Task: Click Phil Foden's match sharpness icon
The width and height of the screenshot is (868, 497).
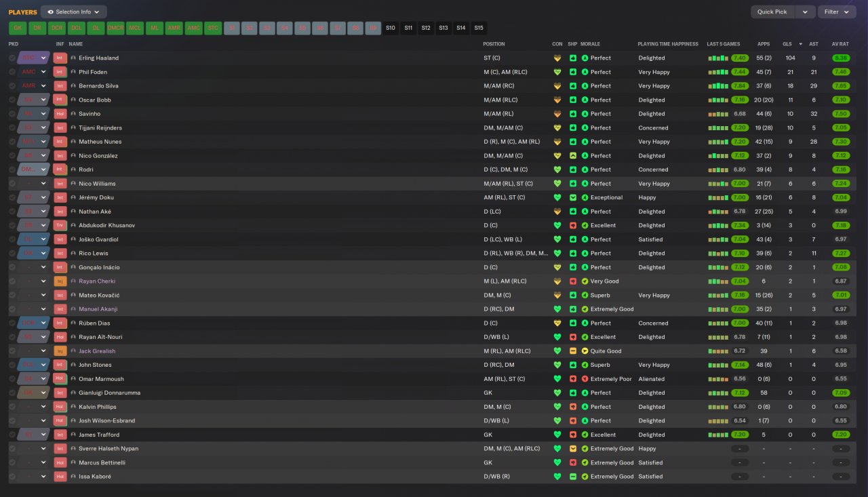Action: click(573, 72)
